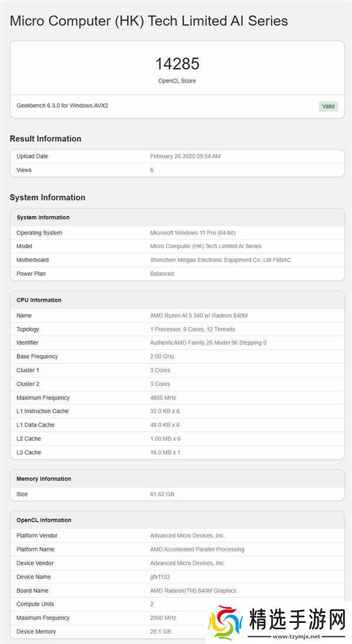Click the Motherboard value text
Screen dimensions: 352x644
220,260
